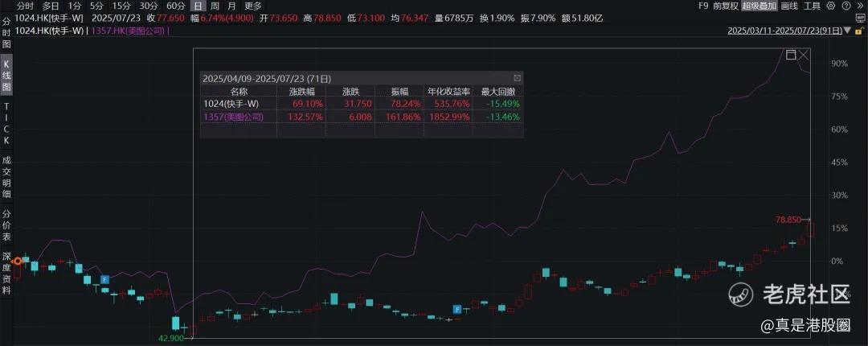Screen dimensions: 868x346
Task: Switch to 多日 timeframe
Action: point(51,6)
